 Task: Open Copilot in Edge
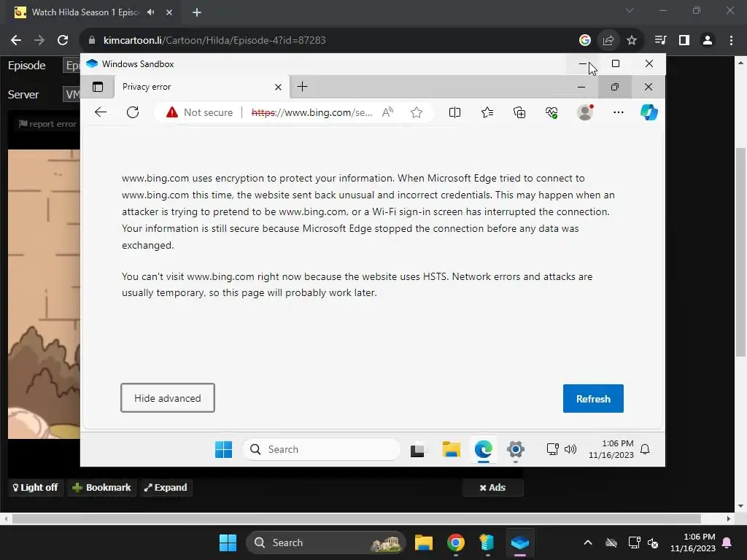649,112
